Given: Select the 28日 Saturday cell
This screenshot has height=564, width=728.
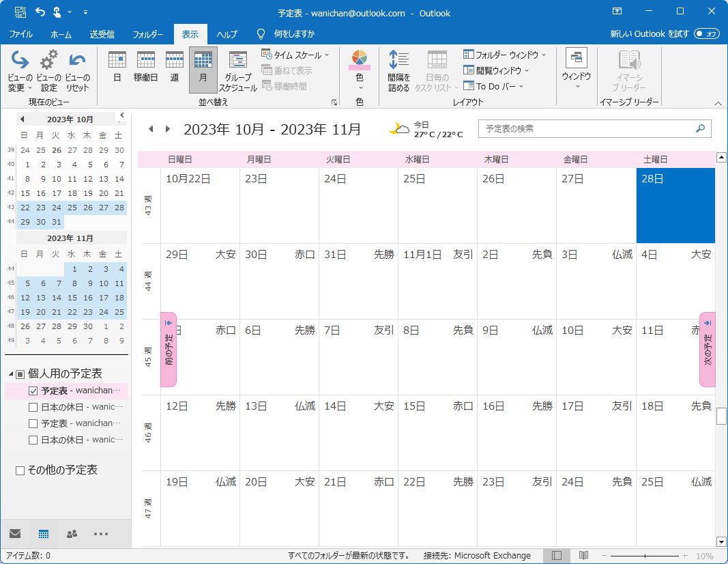Looking at the screenshot, I should [675, 206].
